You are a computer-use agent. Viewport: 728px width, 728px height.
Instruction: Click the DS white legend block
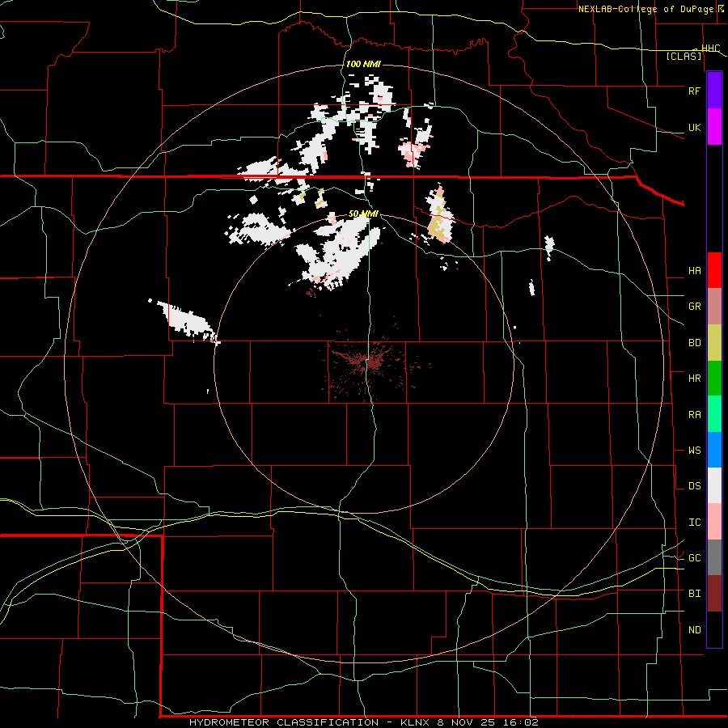714,485
